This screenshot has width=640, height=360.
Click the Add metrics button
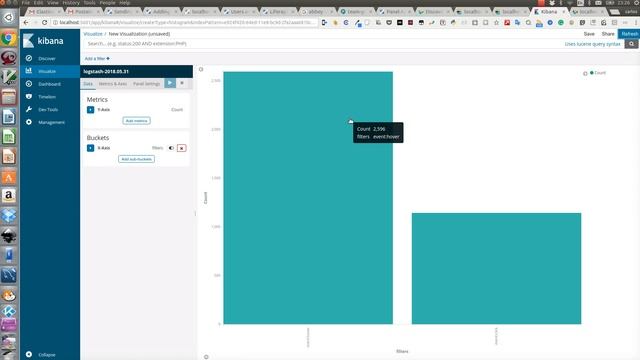136,121
